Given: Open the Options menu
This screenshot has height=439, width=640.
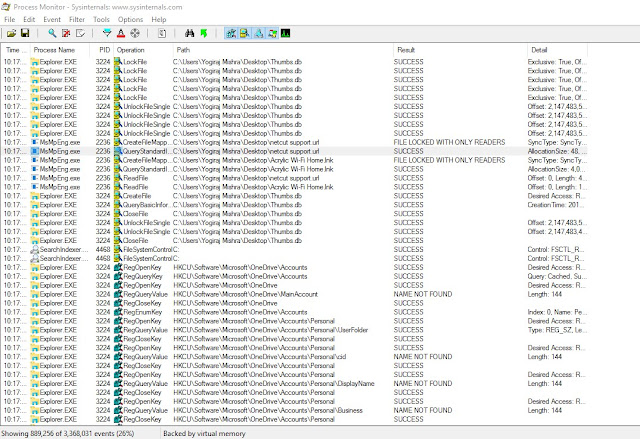Looking at the screenshot, I should [x=130, y=20].
